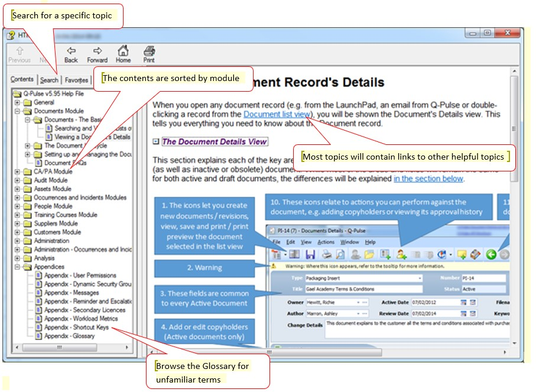The image size is (536, 392).
Task: Open the Help menu in Documents Details screenshot
Action: [x=370, y=242]
